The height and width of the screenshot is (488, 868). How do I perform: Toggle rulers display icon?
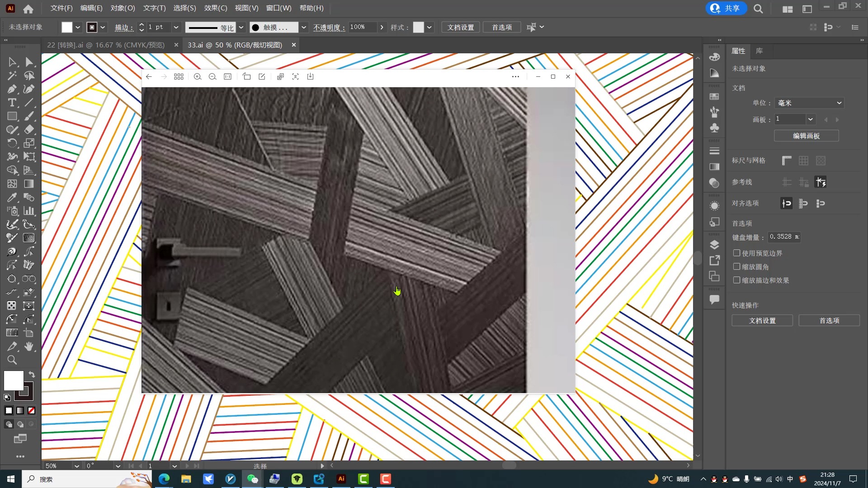coord(787,160)
